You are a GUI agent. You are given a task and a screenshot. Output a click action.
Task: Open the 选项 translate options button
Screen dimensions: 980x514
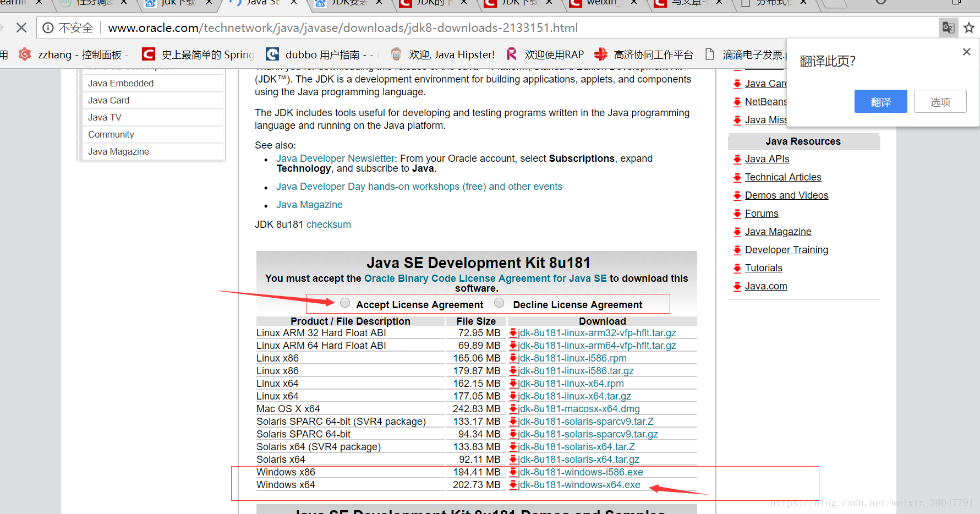point(940,101)
